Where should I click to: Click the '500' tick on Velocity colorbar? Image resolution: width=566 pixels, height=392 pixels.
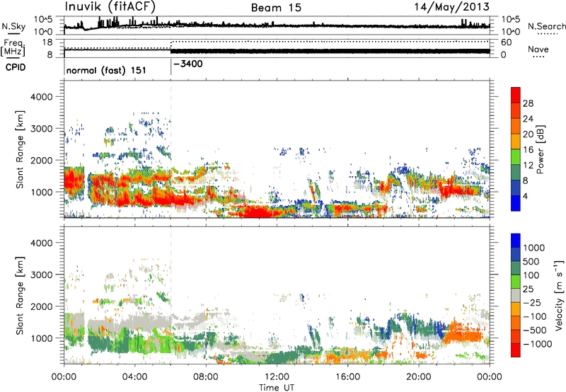[531, 261]
